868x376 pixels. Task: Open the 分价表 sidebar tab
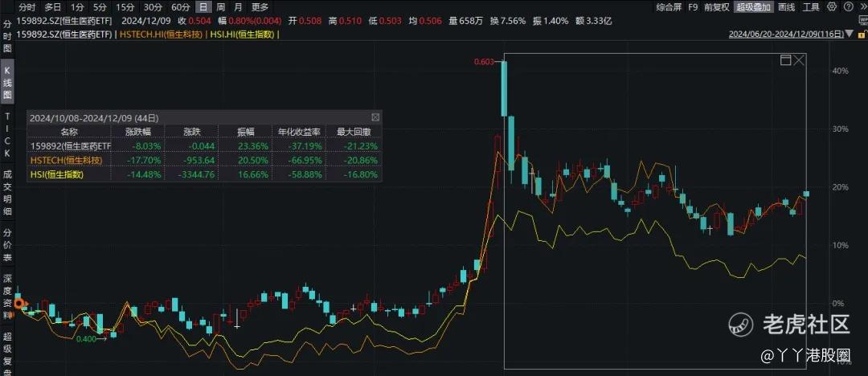click(x=7, y=245)
